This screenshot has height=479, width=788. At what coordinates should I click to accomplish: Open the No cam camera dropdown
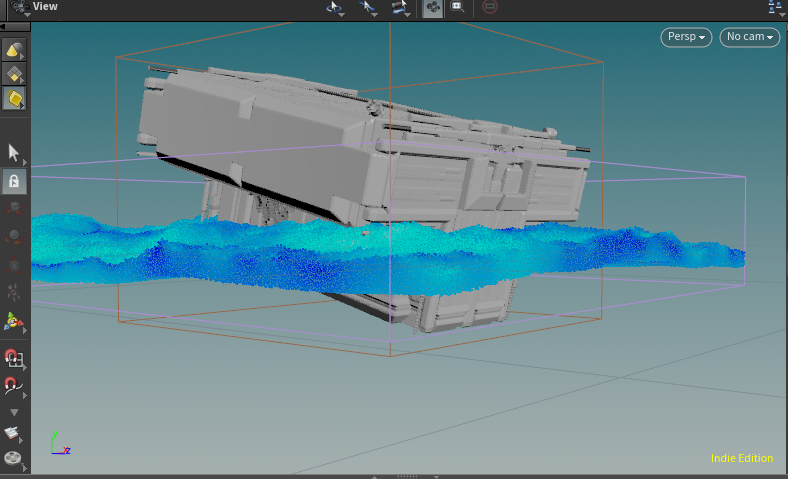click(x=749, y=37)
